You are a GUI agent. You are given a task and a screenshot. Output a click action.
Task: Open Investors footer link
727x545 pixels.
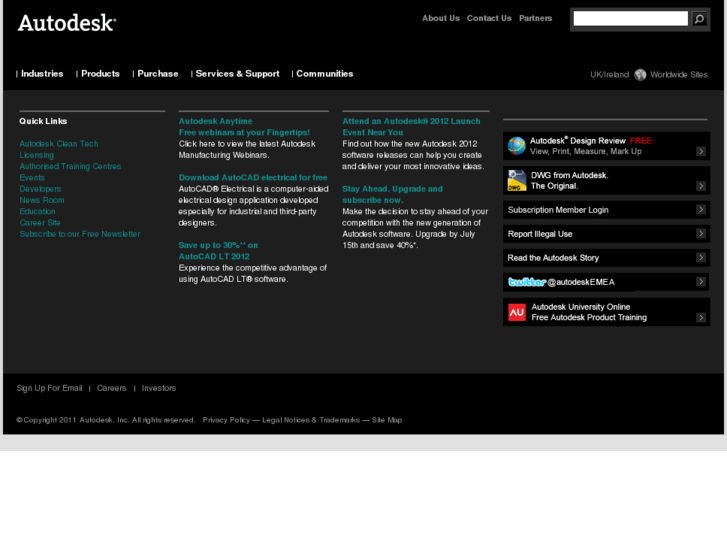pyautogui.click(x=159, y=388)
